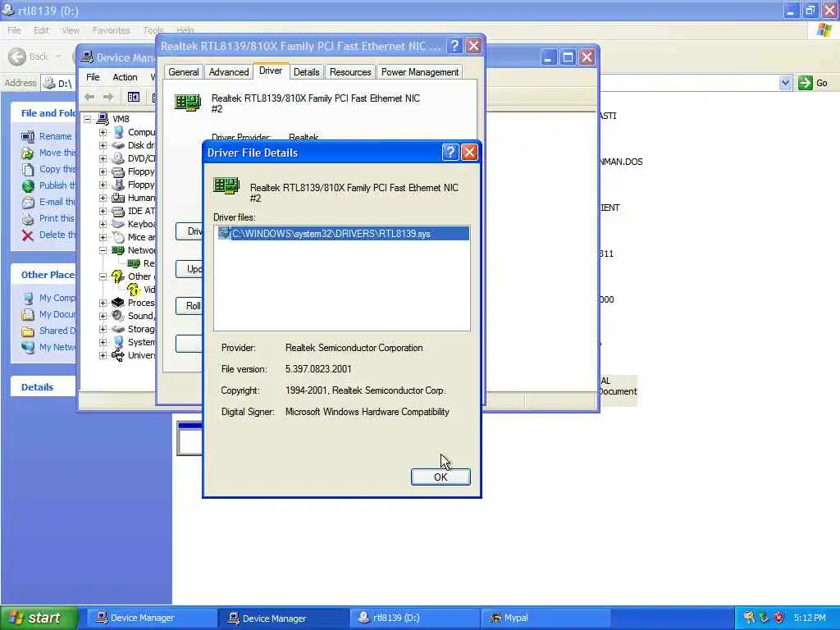The width and height of the screenshot is (840, 630).
Task: Expand the Keyboards node
Action: [103, 224]
